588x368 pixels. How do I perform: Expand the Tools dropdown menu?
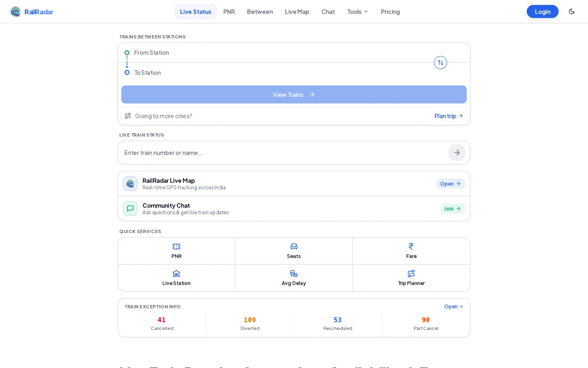pos(358,11)
